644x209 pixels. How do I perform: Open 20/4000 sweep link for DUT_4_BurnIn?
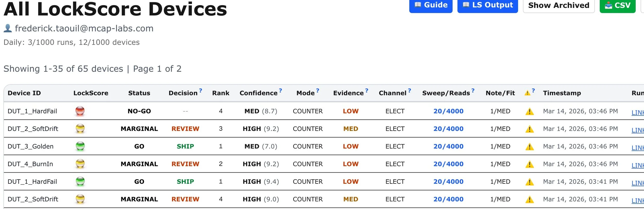448,164
